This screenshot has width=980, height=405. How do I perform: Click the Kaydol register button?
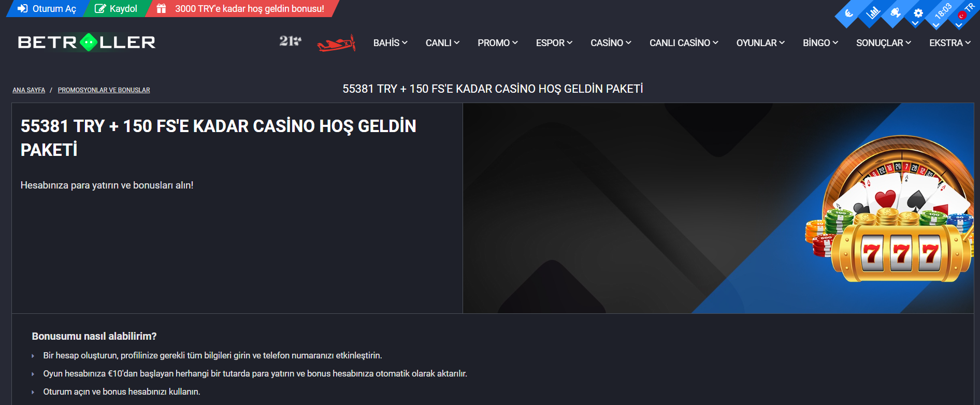coord(116,9)
